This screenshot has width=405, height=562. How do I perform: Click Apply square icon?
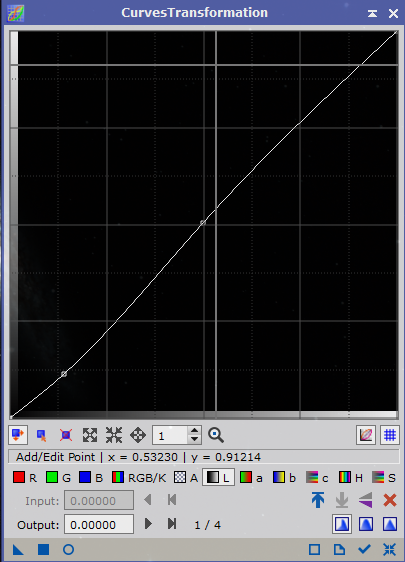click(x=43, y=549)
